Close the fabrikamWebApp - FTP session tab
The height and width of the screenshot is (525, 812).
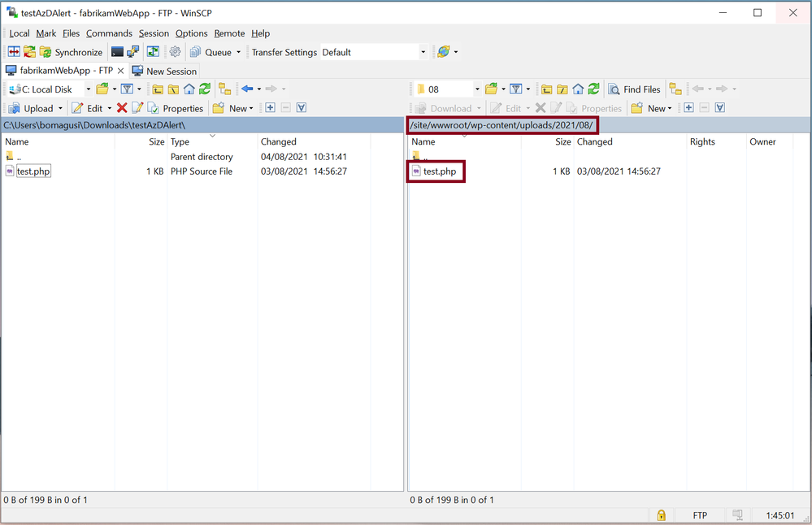tap(120, 71)
